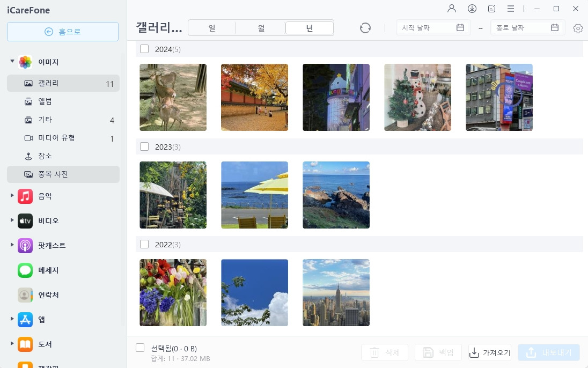Image resolution: width=588 pixels, height=368 pixels.
Task: Click the 앱 App Store icon
Action: pyautogui.click(x=25, y=320)
